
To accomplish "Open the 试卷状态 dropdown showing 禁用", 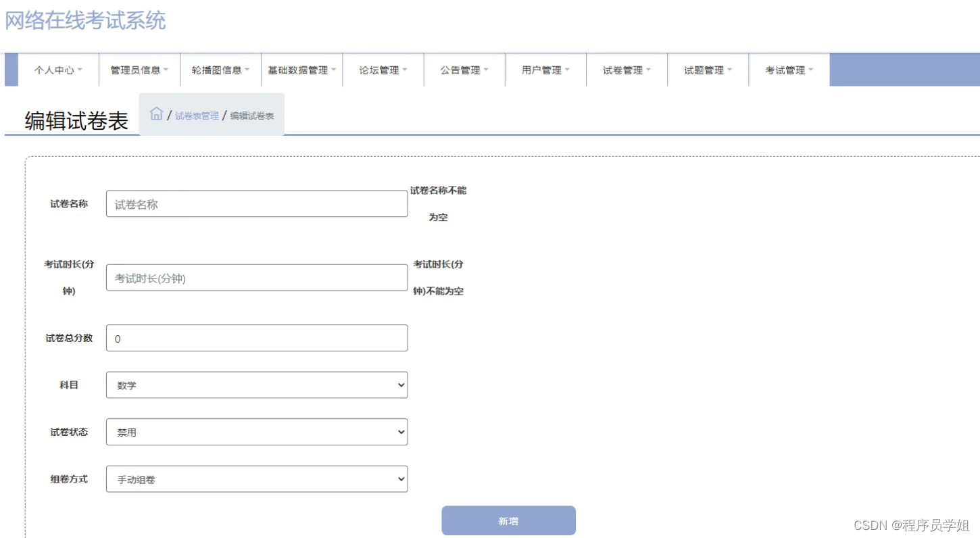I will (257, 432).
